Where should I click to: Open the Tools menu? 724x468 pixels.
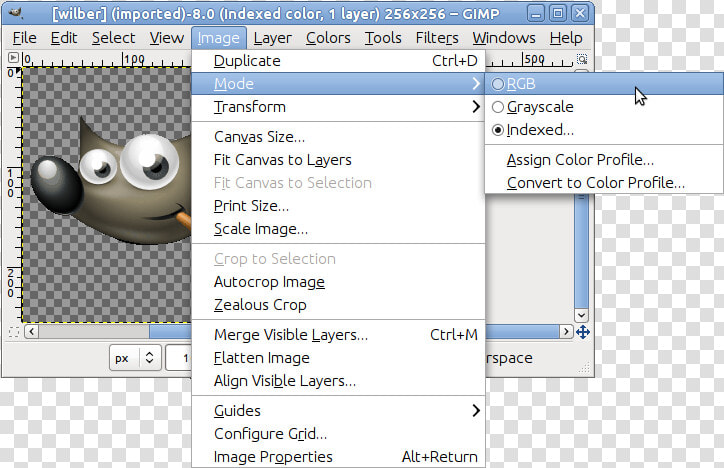click(383, 38)
